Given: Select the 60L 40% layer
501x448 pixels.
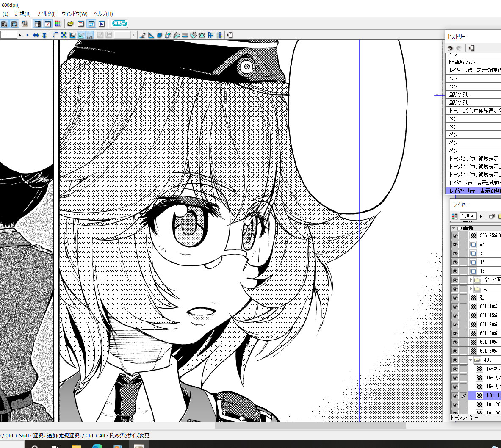Looking at the screenshot, I should [485, 342].
